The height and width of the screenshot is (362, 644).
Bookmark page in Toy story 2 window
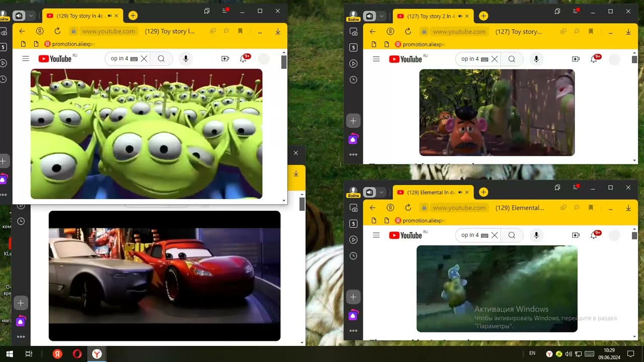pyautogui.click(x=591, y=31)
